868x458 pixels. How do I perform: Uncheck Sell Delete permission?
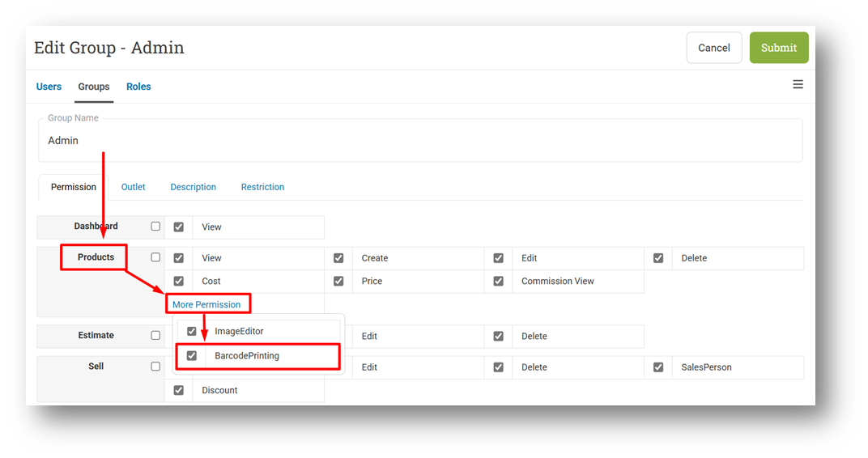point(498,367)
